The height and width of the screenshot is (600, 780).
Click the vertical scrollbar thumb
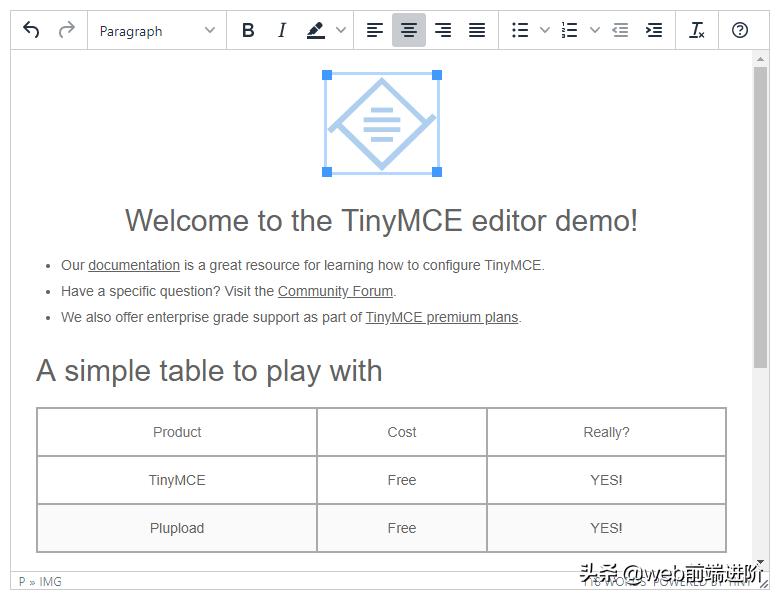(x=760, y=217)
